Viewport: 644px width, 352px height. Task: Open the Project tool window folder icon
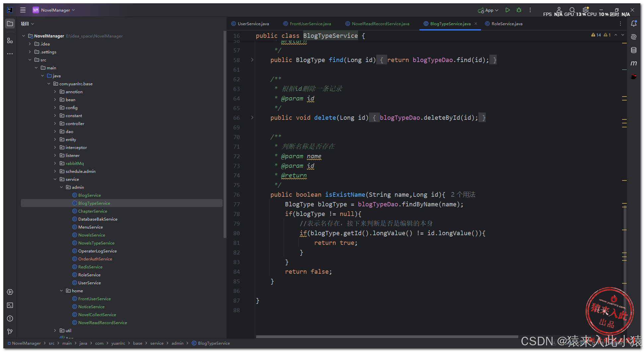click(10, 24)
